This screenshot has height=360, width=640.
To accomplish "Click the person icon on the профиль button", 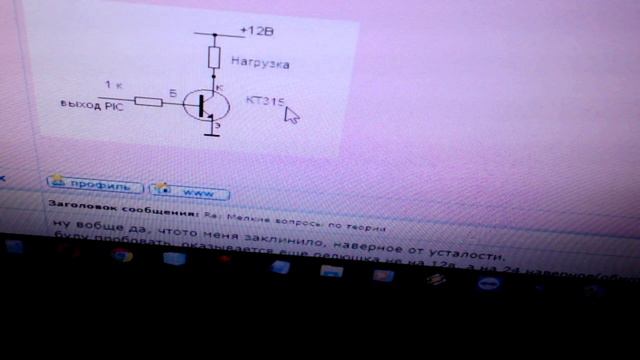I will (x=58, y=180).
